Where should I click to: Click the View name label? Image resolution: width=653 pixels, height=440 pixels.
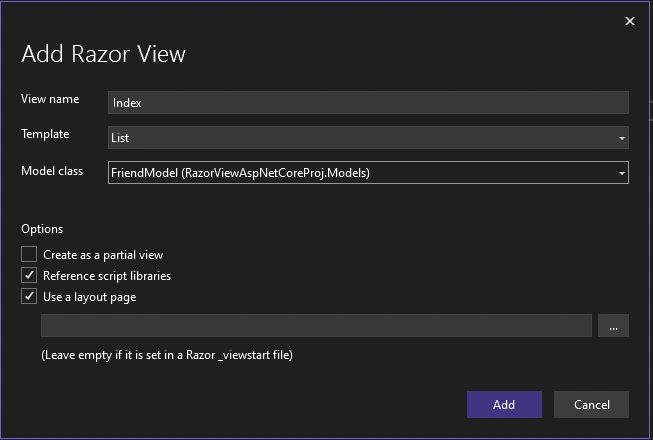click(50, 99)
